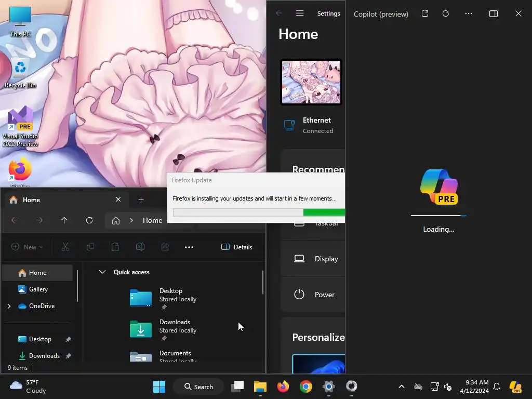Click the muted volume tray icon
532x399 pixels.
[448, 387]
